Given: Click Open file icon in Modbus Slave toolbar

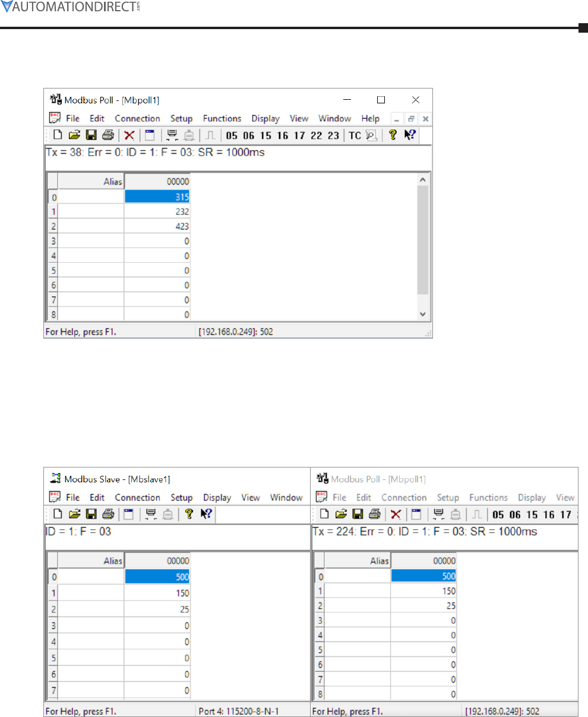Looking at the screenshot, I should (74, 514).
